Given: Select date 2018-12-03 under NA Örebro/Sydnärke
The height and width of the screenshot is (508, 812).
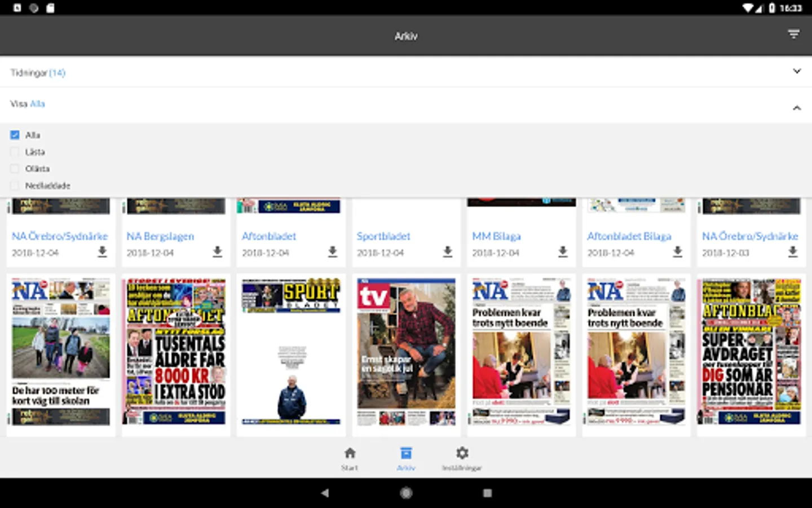Looking at the screenshot, I should (x=725, y=253).
